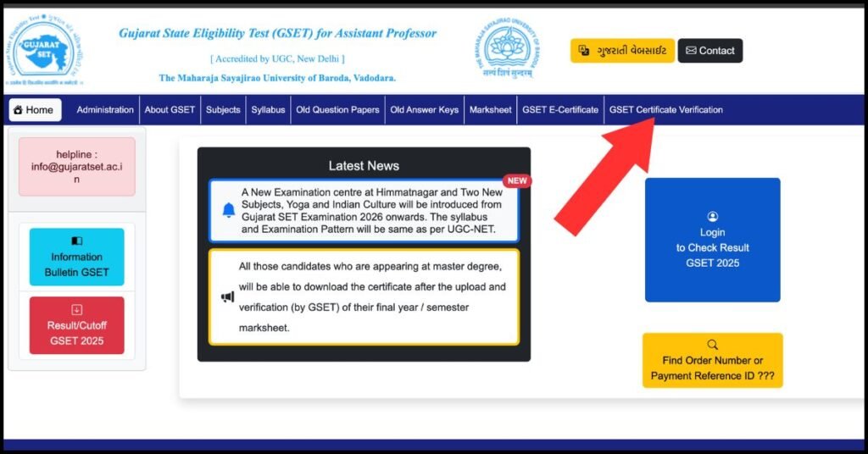The height and width of the screenshot is (454, 868).
Task: Open the Subjects menu item
Action: click(x=223, y=110)
